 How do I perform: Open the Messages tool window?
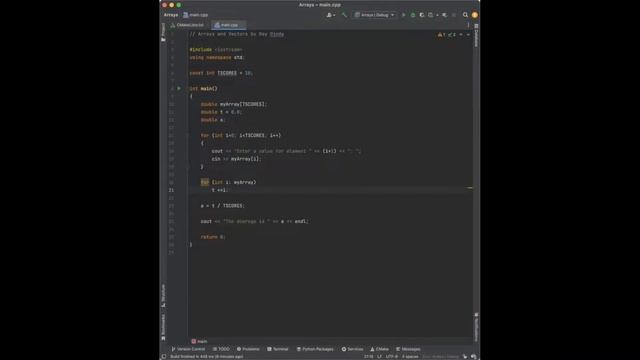pyautogui.click(x=408, y=349)
